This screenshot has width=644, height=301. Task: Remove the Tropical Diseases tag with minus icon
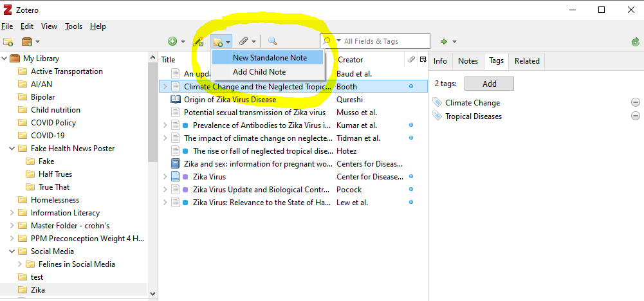[x=636, y=116]
